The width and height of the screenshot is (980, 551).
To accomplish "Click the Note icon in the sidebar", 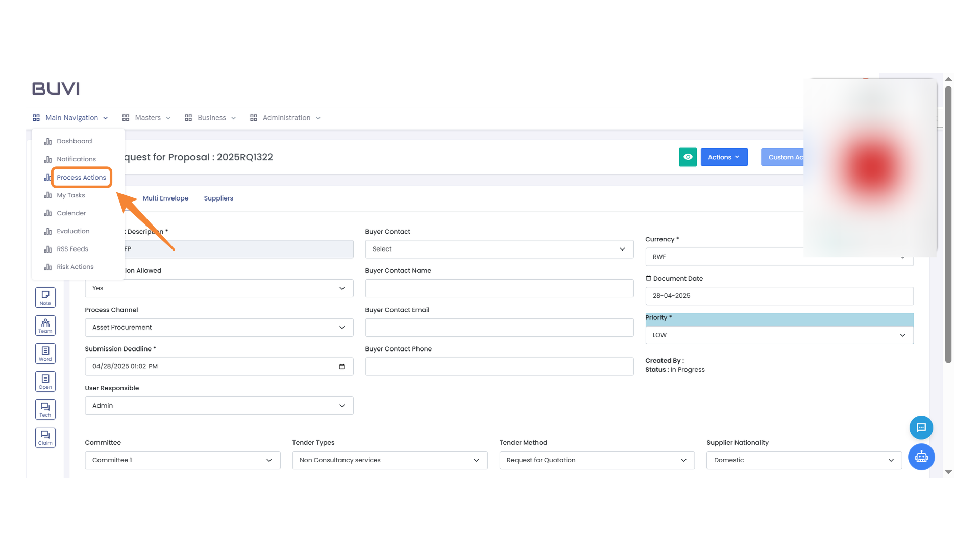I will 45,297.
